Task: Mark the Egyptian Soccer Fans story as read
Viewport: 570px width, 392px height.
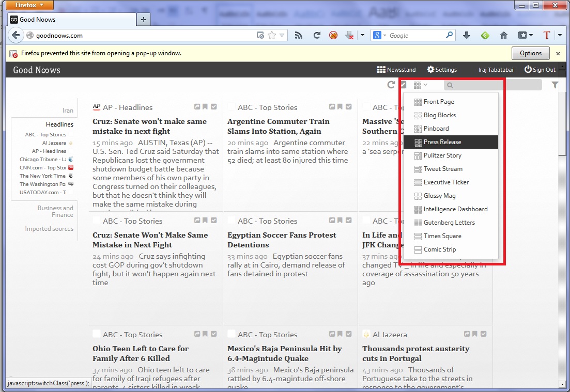Action: [349, 221]
